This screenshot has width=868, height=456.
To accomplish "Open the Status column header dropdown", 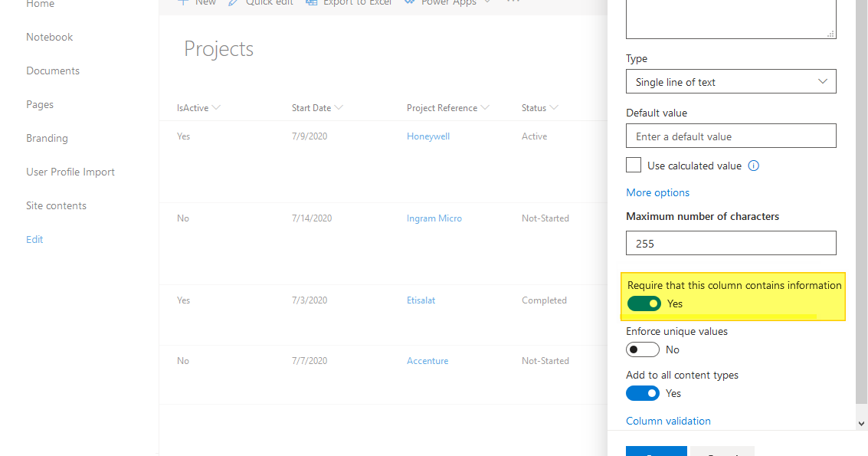I will [x=555, y=107].
